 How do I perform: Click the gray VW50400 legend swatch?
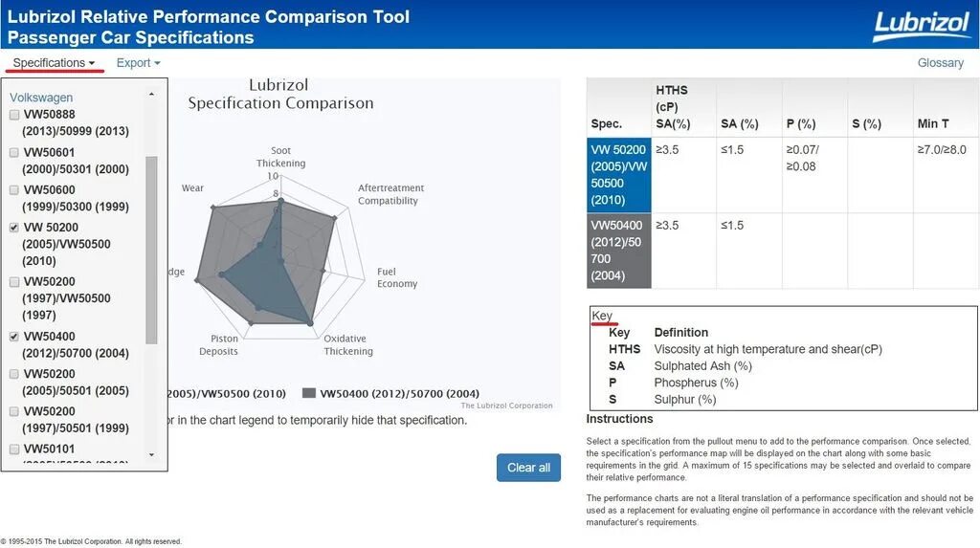[308, 394]
